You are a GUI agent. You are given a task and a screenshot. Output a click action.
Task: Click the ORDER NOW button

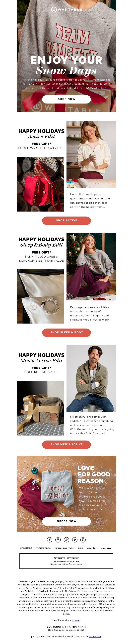coord(66,521)
